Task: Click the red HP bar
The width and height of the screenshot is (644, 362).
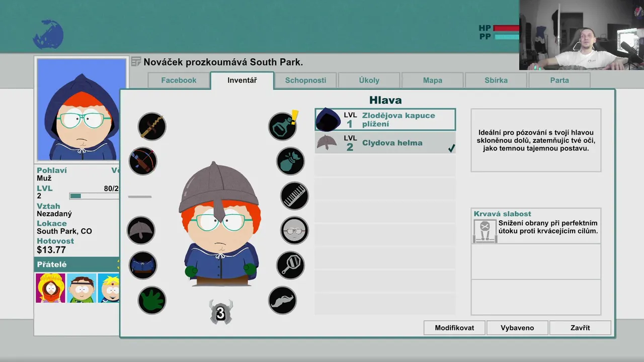Action: [506, 28]
